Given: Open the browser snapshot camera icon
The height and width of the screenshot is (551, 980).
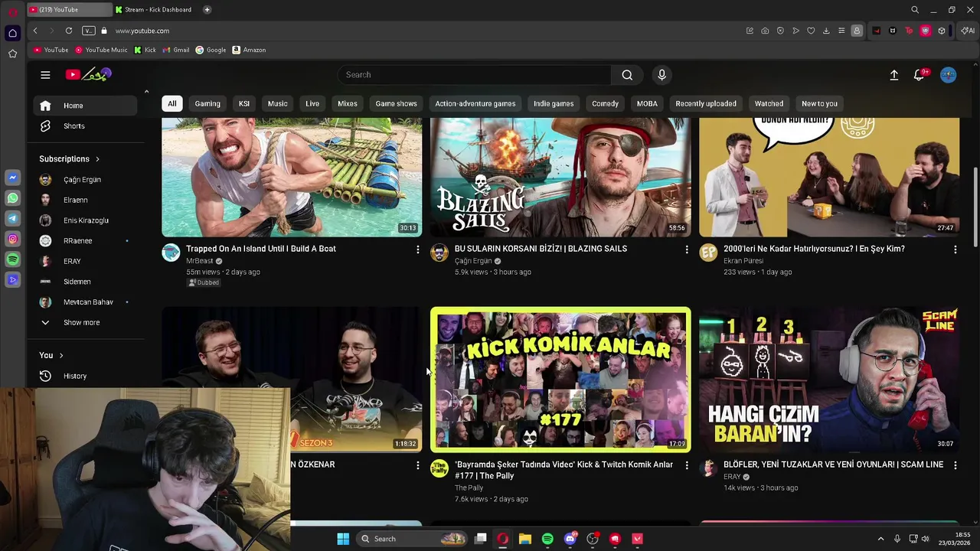Looking at the screenshot, I should coord(765,31).
